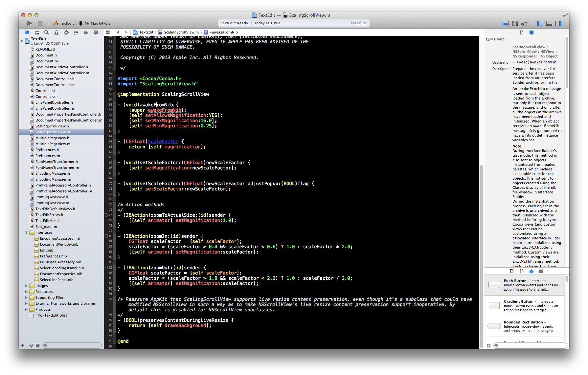Image resolution: width=588 pixels, height=375 pixels.
Task: Click the object library filter field
Action: [x=530, y=345]
